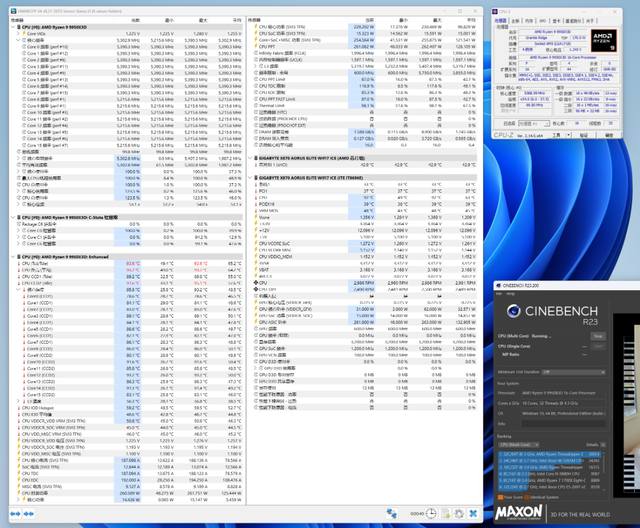The image size is (640, 528).
Task: Click lightning icon beside CPU VDDIO_MEM row
Action: click(x=256, y=257)
